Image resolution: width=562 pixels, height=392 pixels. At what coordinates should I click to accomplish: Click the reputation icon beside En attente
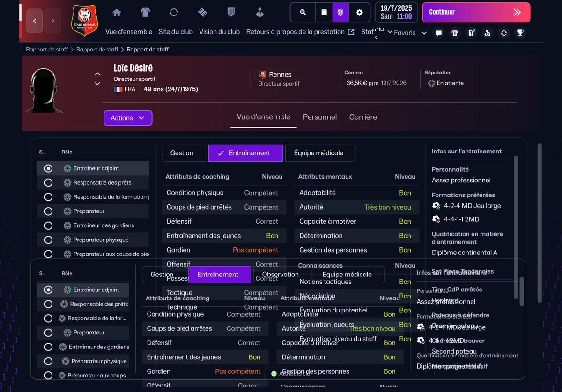pyautogui.click(x=431, y=83)
